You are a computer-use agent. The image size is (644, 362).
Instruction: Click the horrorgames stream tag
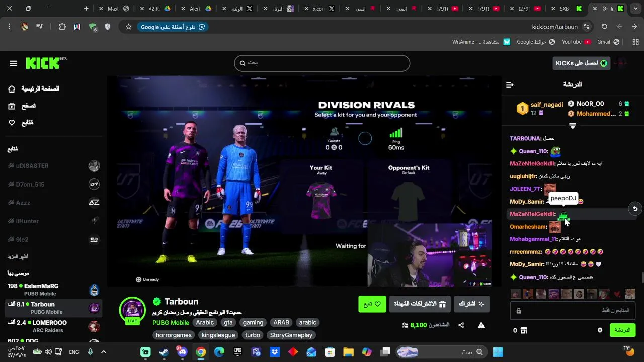174,335
